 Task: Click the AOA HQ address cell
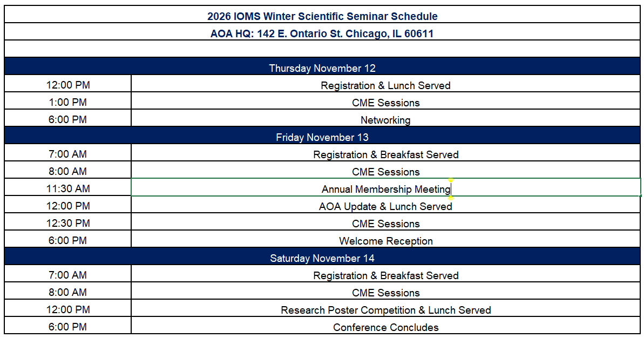322,32
